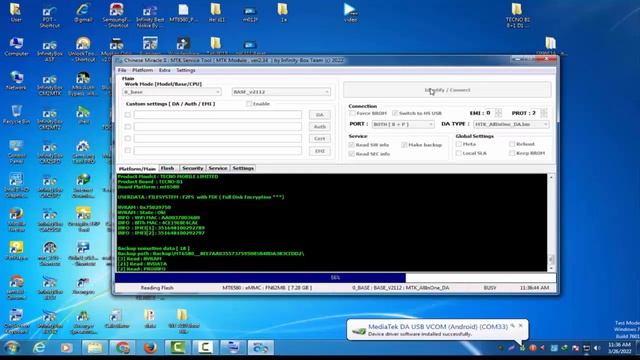Open Firefox from the taskbar
Screen dimensions: 640x360
point(150,347)
